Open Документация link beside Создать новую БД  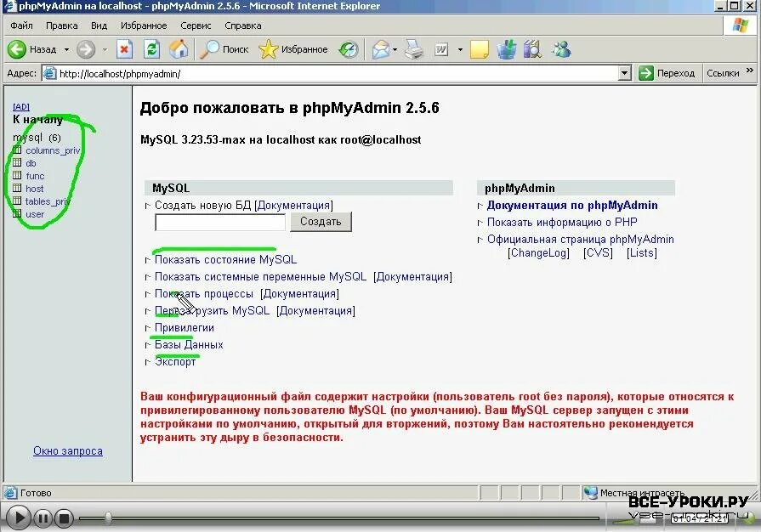(293, 205)
